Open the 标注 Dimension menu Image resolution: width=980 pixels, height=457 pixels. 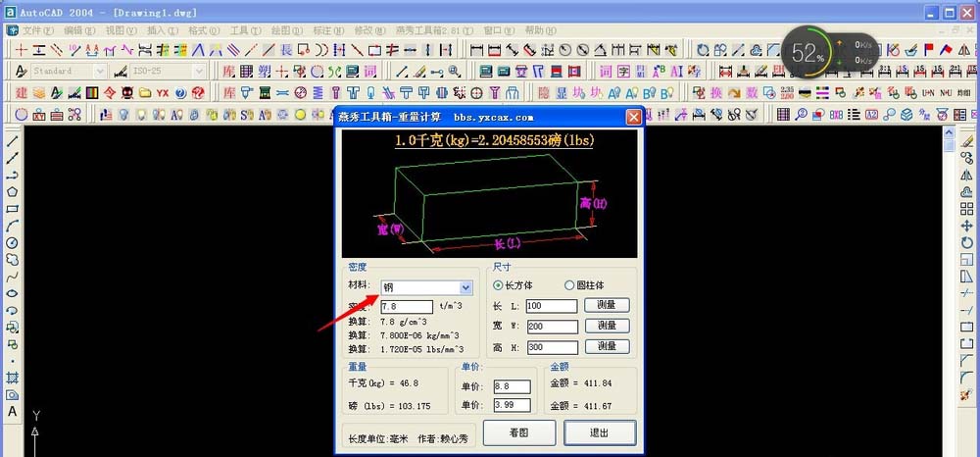tap(328, 30)
